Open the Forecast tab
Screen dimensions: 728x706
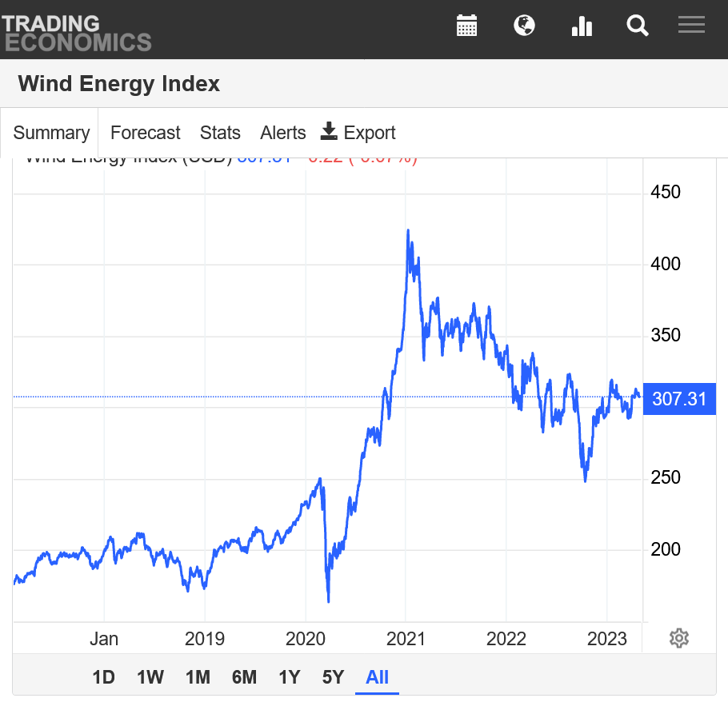pyautogui.click(x=145, y=133)
